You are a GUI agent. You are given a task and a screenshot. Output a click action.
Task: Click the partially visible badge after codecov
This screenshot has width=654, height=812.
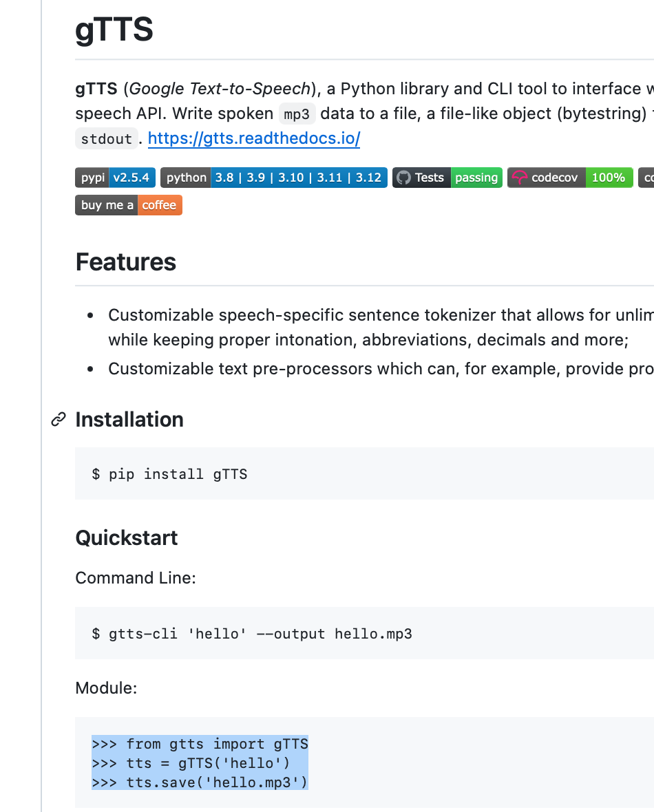[646, 178]
